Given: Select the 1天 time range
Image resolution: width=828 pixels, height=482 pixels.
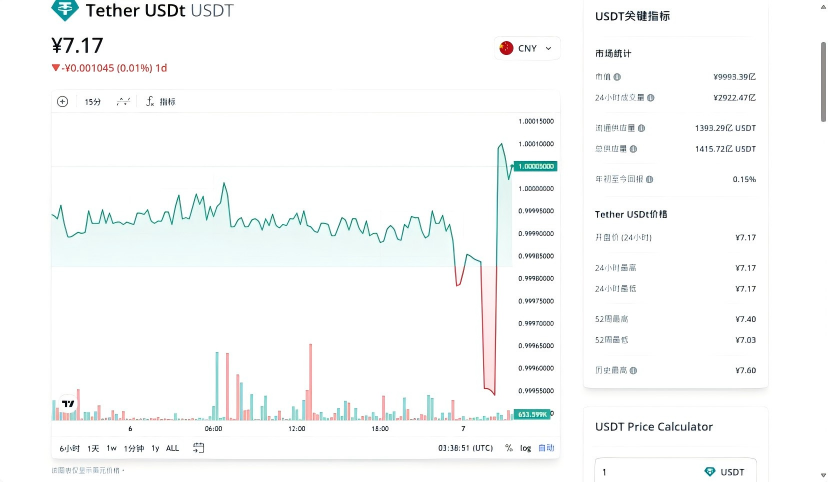Looking at the screenshot, I should tap(93, 448).
